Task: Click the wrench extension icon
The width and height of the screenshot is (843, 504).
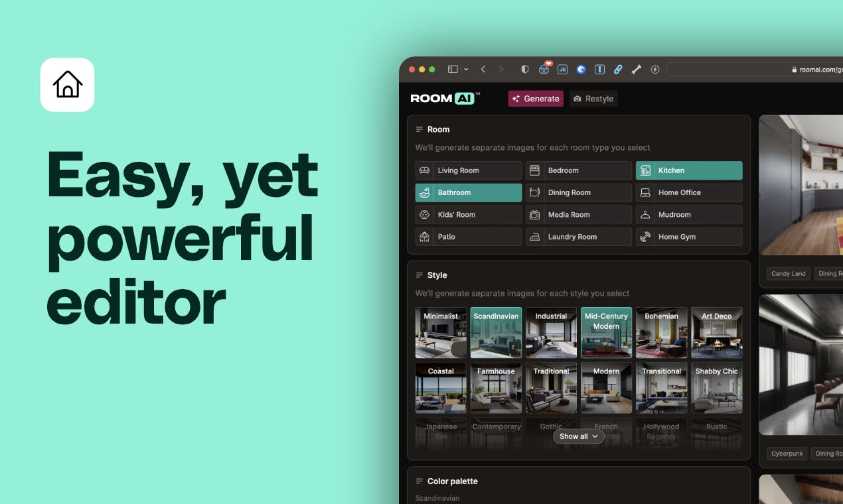Action: tap(637, 69)
